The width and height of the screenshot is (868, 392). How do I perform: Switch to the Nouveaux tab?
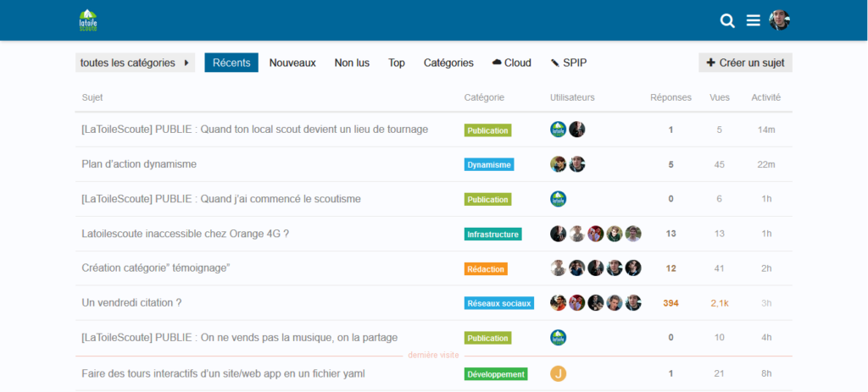292,63
